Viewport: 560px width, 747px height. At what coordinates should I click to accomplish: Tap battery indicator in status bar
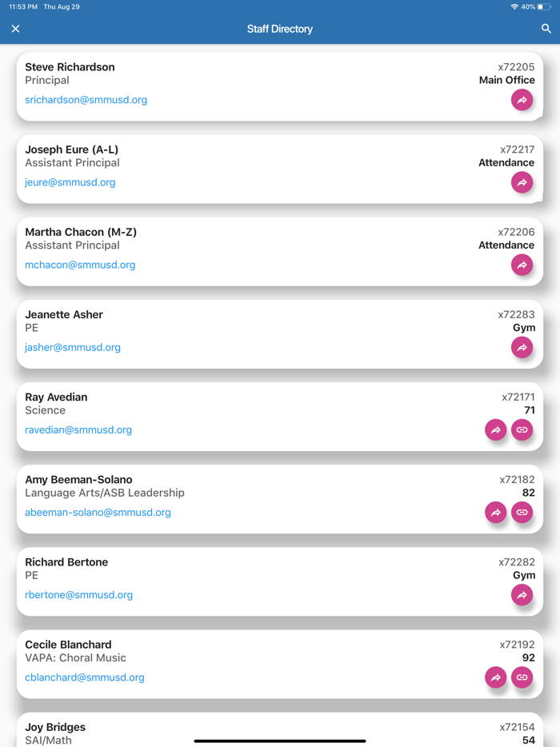tap(544, 6)
